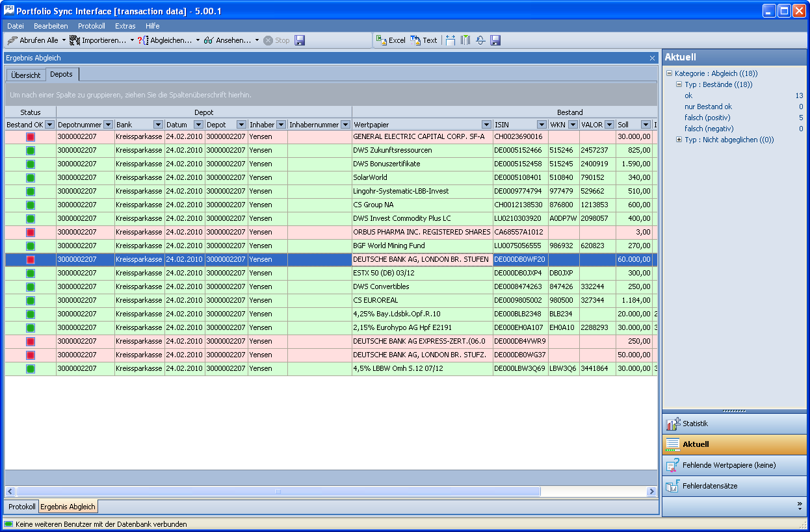
Task: Open the Fehlerdatensätze panel
Action: click(x=734, y=486)
